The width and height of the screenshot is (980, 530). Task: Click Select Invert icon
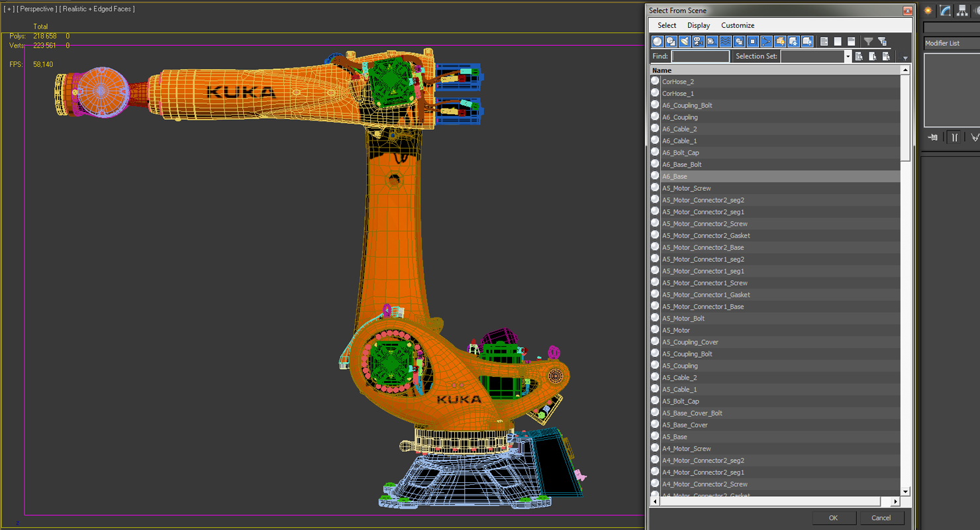coord(852,41)
